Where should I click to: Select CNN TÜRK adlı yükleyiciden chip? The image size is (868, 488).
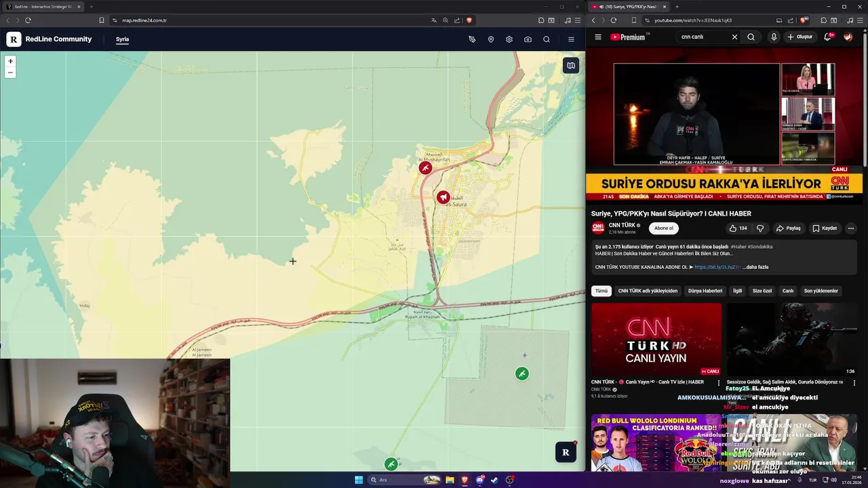click(x=648, y=291)
